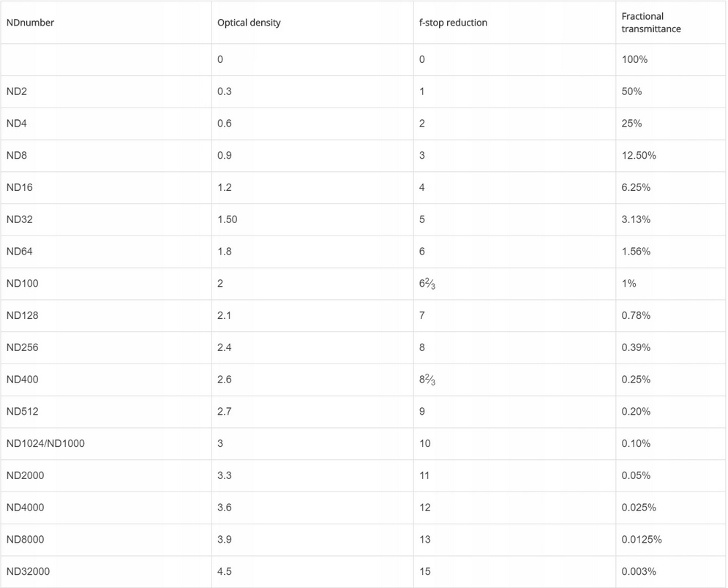Click the 6⅔ f-stop reduction cell
728x588 pixels.
point(427,284)
